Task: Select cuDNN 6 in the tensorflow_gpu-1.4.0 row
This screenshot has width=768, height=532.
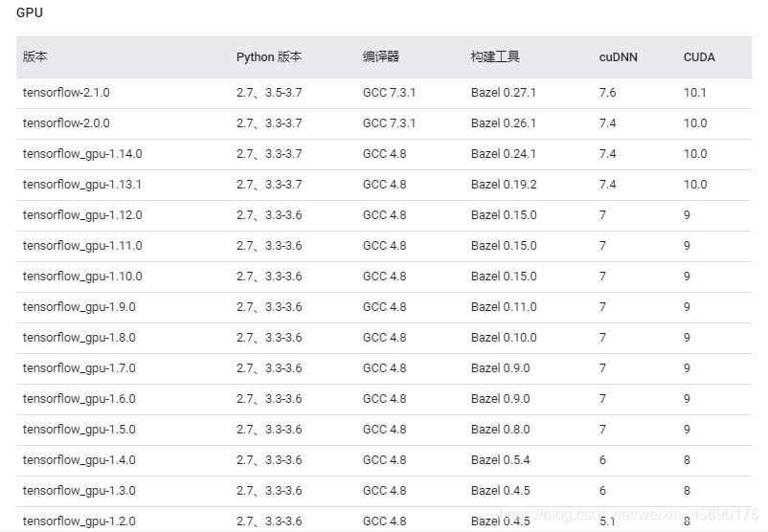Action: pyautogui.click(x=602, y=460)
